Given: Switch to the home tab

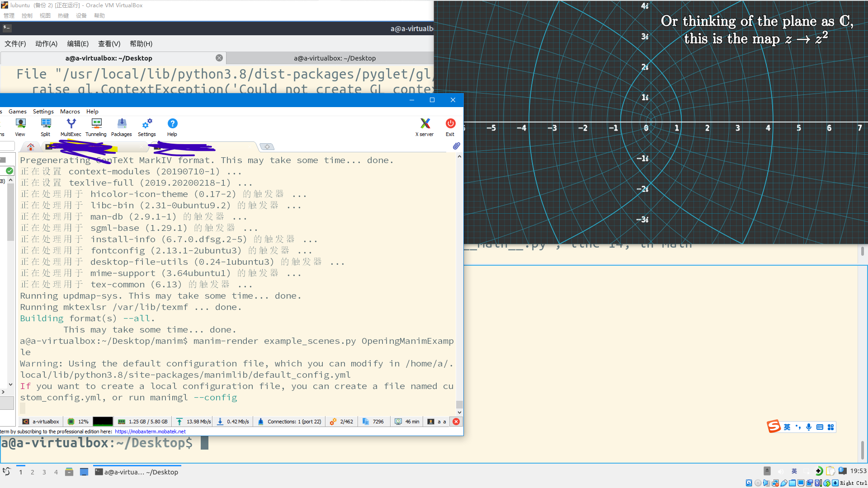Looking at the screenshot, I should 30,146.
